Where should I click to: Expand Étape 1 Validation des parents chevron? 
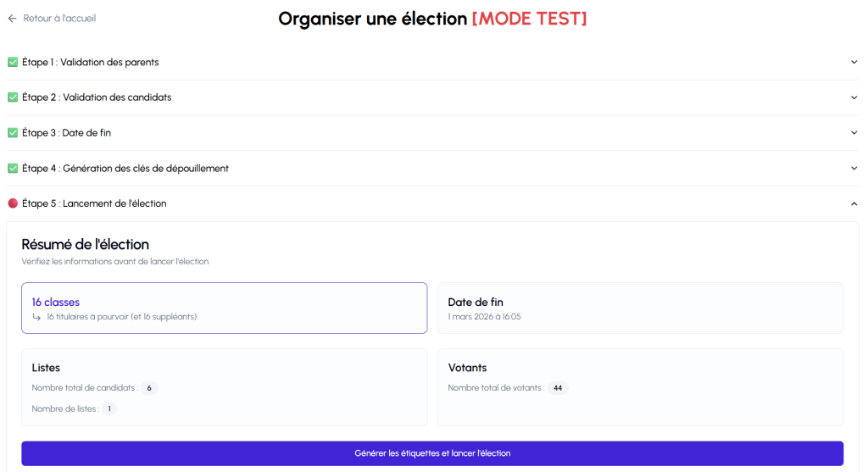pos(854,62)
